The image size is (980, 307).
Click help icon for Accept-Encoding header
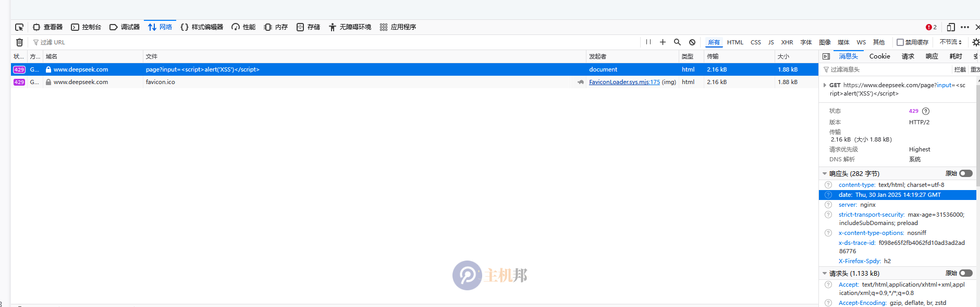pyautogui.click(x=828, y=303)
